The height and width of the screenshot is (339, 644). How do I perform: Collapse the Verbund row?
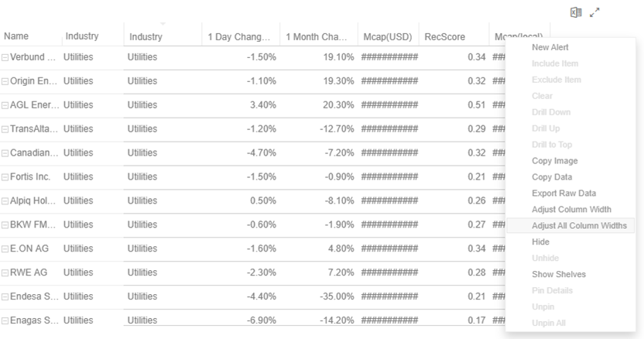5,57
